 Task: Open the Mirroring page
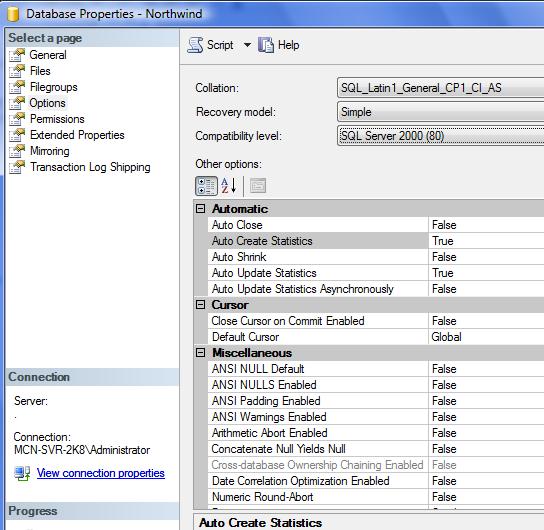click(50, 151)
